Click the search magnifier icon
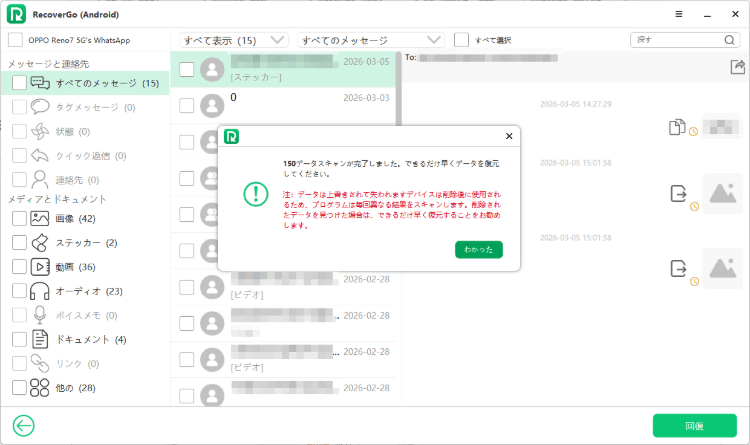 tap(729, 40)
